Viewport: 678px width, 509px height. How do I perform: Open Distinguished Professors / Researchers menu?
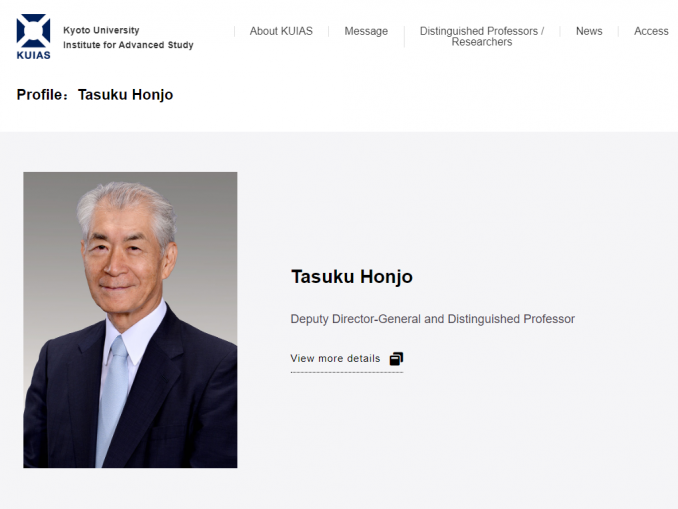point(482,36)
